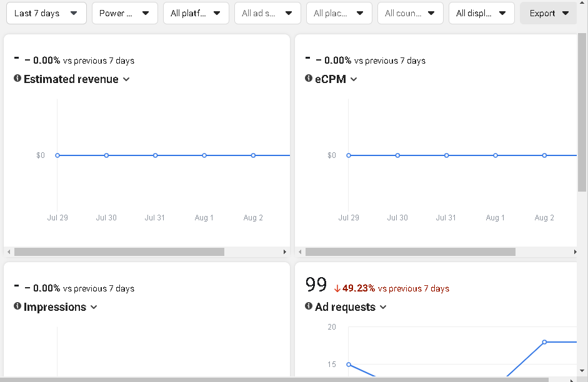This screenshot has width=588, height=382.
Task: Click the info icon beside eCPM
Action: coord(309,79)
